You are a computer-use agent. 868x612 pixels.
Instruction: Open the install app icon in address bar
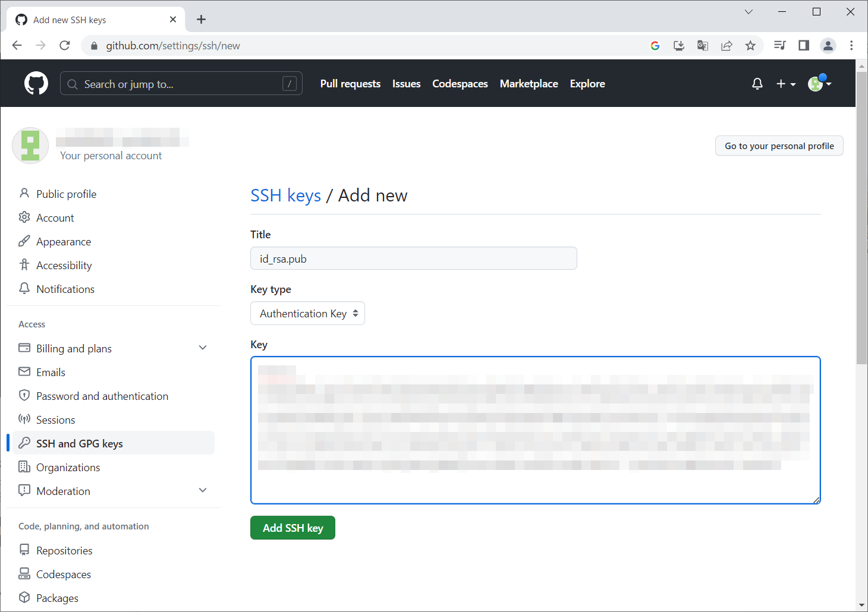pos(679,46)
